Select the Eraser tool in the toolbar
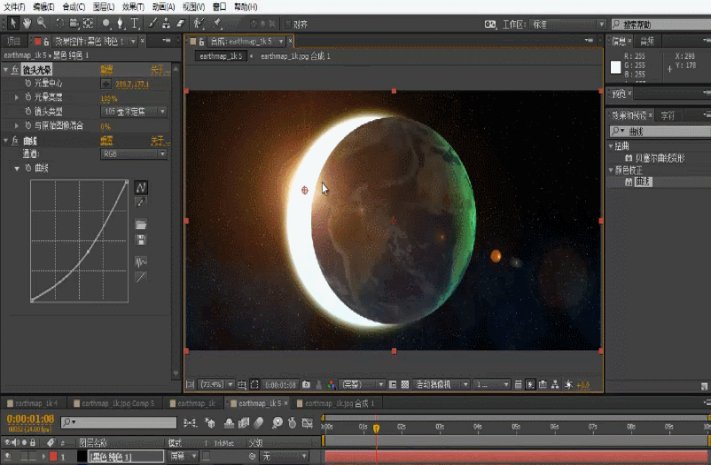Image resolution: width=711 pixels, height=465 pixels. pos(179,21)
